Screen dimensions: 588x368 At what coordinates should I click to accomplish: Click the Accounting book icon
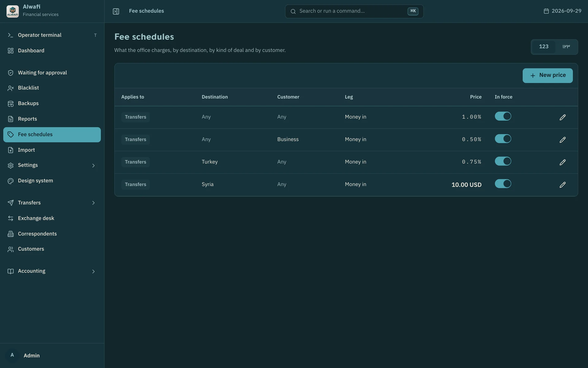[10, 271]
